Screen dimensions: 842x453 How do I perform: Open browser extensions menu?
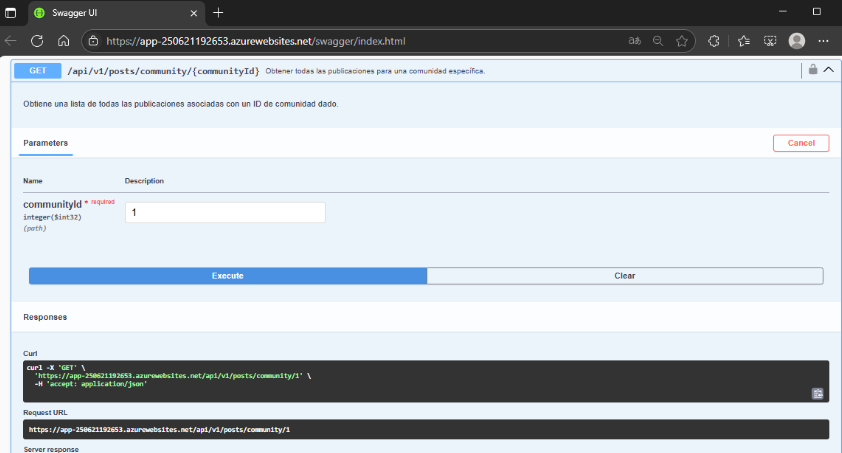[714, 41]
